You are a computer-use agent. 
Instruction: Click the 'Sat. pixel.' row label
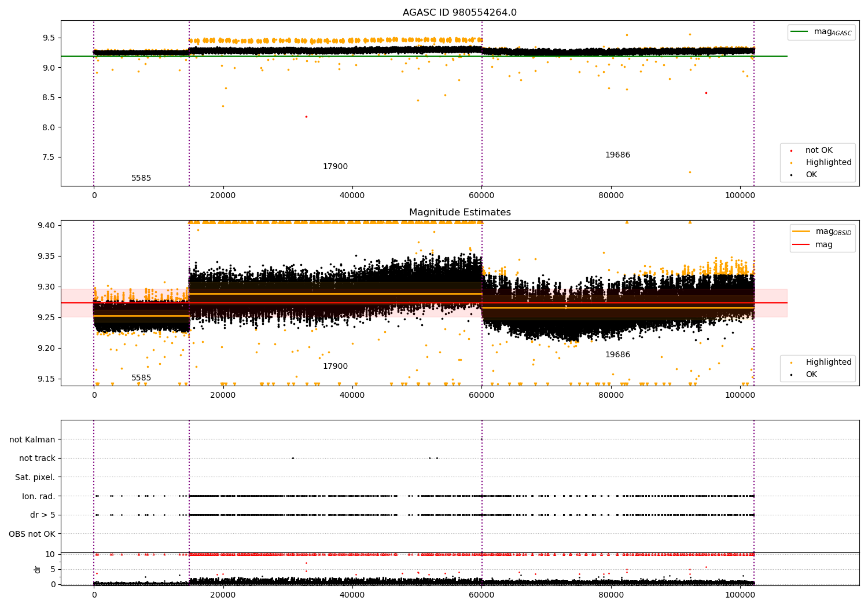pos(35,478)
